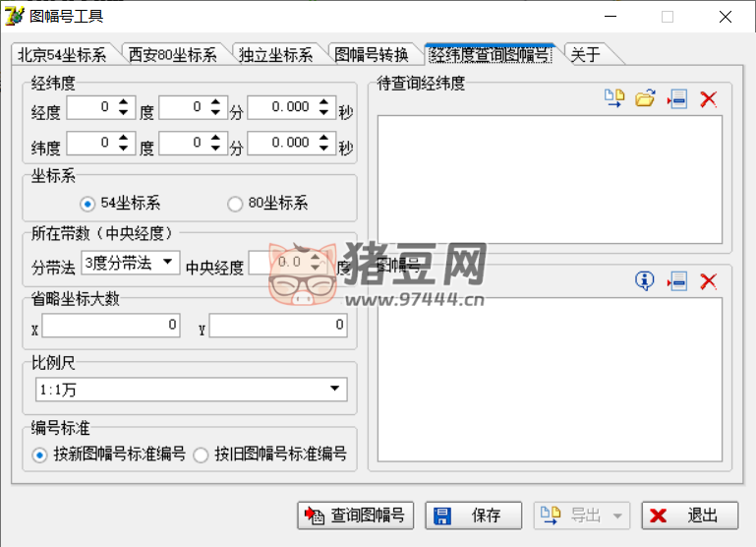
Task: Click the red X in 图幅号 results panel
Action: click(708, 281)
